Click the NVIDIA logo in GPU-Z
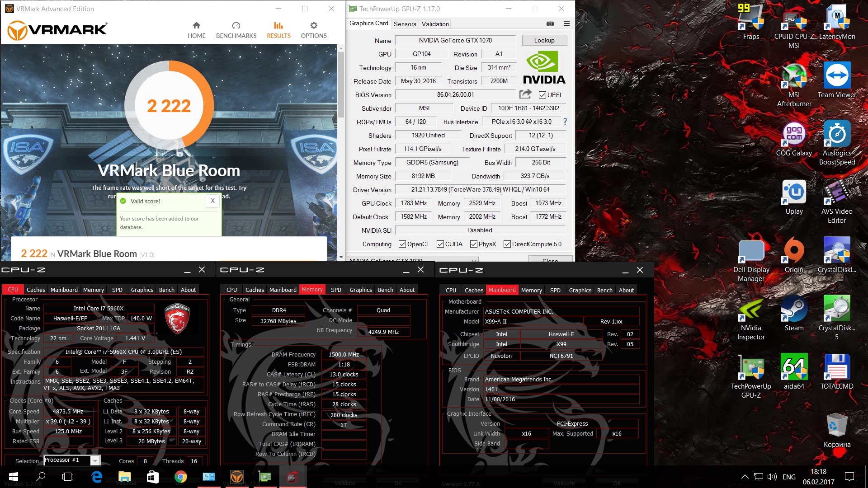Image resolution: width=868 pixels, height=488 pixels. tap(544, 68)
